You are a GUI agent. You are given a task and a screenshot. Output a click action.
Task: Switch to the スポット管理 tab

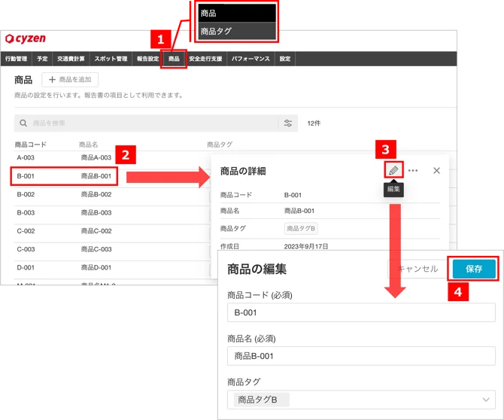tap(111, 59)
